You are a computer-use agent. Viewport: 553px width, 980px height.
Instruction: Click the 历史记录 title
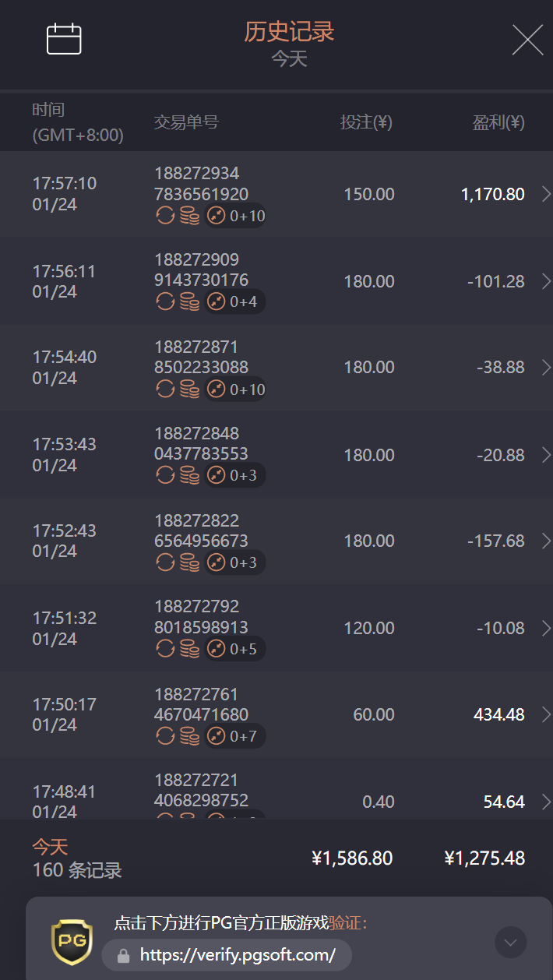point(289,32)
